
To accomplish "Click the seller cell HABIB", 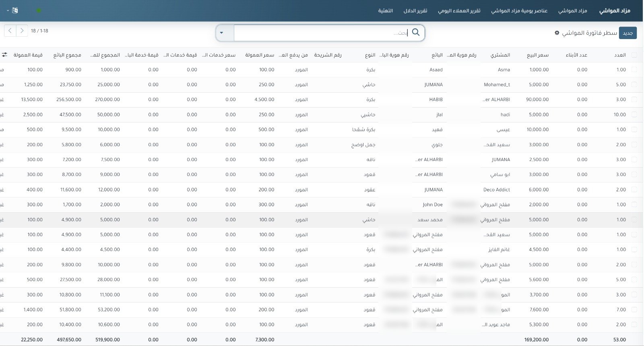I will 436,99.
